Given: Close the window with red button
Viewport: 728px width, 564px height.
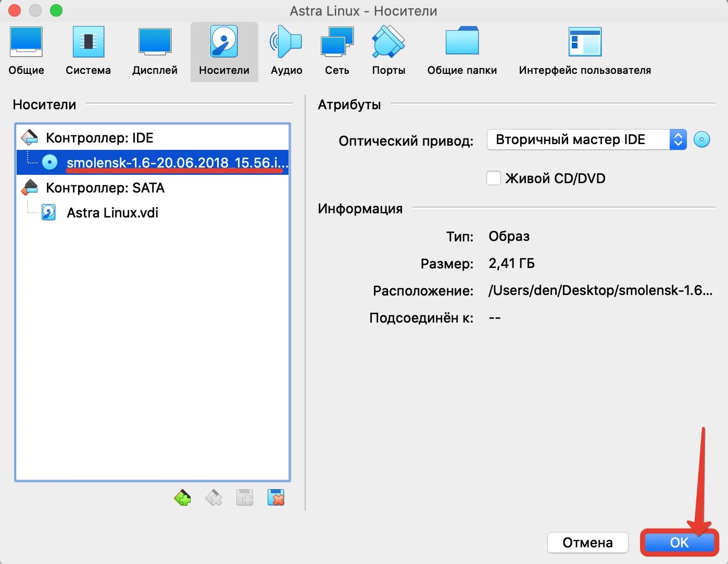Looking at the screenshot, I should 15,10.
